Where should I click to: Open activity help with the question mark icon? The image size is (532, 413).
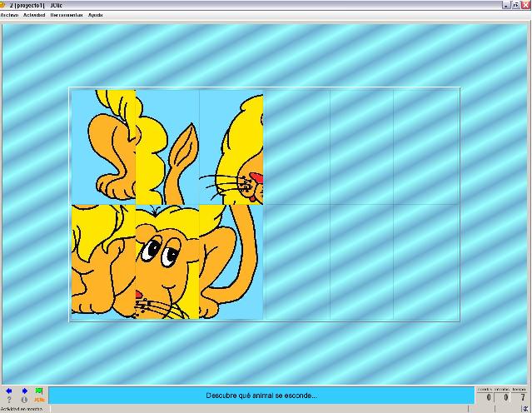click(9, 400)
